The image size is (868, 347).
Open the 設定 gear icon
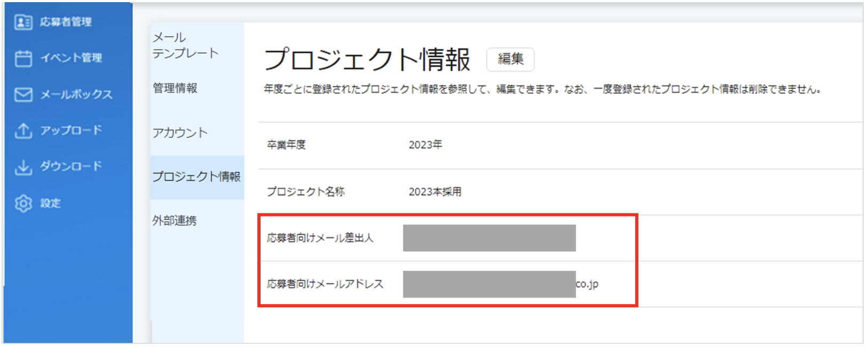click(23, 203)
